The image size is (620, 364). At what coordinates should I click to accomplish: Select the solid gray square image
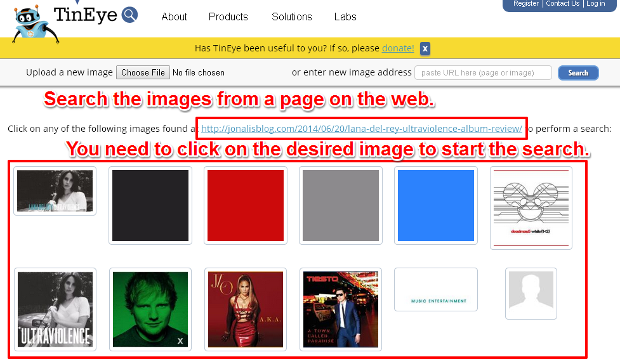(x=341, y=205)
